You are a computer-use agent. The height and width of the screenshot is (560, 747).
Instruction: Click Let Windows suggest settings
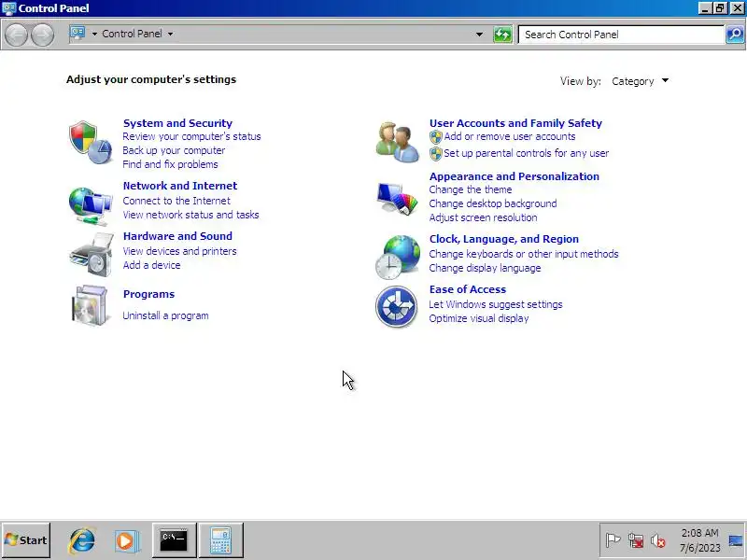496,304
